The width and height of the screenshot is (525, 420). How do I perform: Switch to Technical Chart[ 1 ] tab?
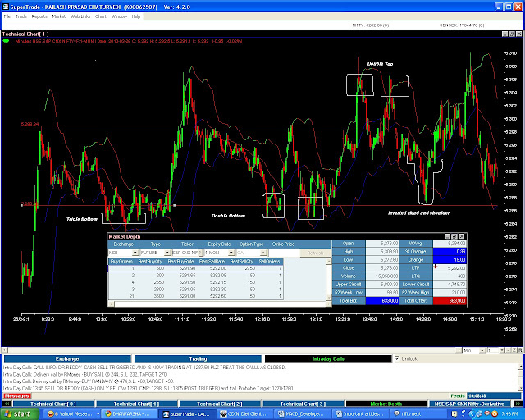tap(137, 404)
